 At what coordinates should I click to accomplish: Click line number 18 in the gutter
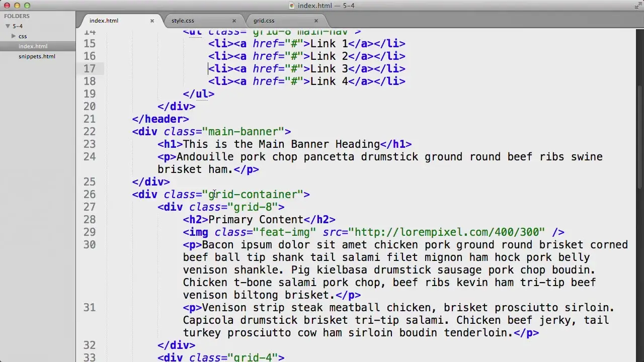pyautogui.click(x=90, y=81)
